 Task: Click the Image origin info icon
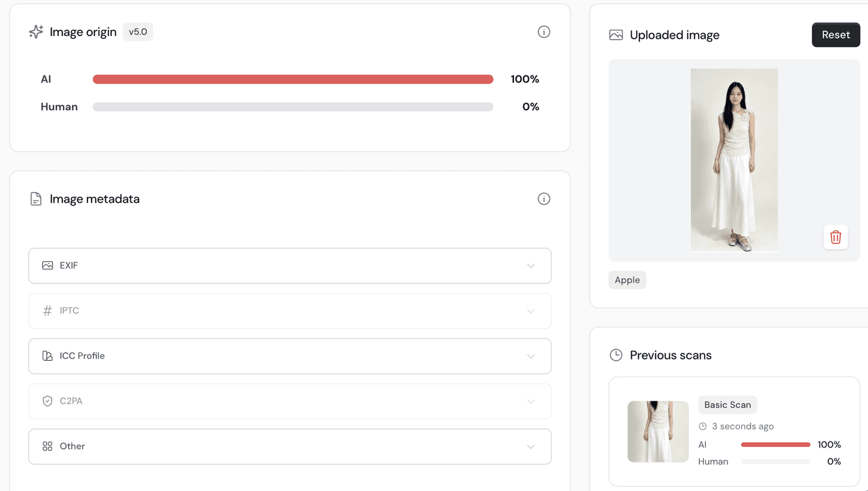pyautogui.click(x=544, y=32)
